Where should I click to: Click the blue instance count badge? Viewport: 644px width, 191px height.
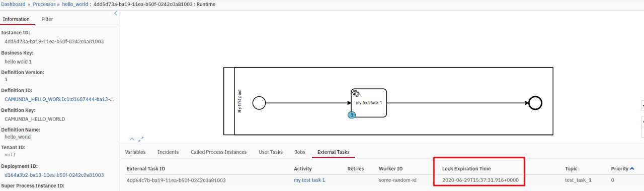pos(352,115)
